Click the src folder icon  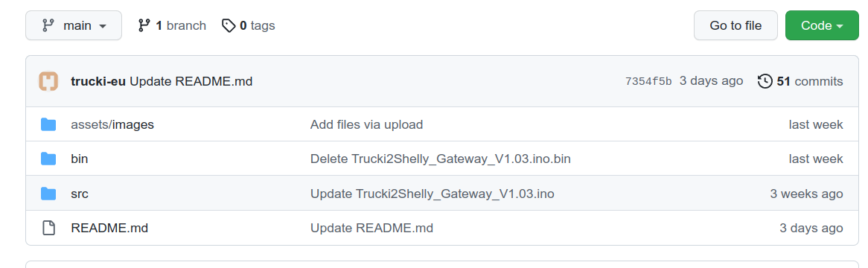pyautogui.click(x=48, y=194)
